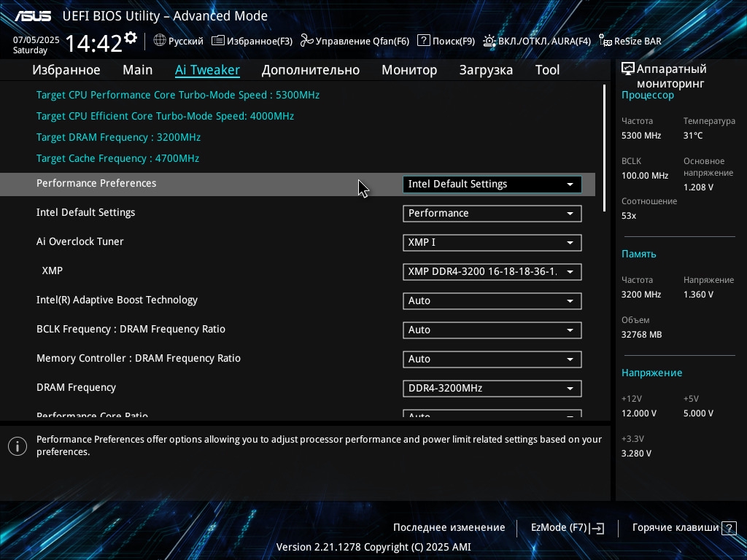Switch to the Main tab
Viewport: 747px width, 560px height.
pyautogui.click(x=137, y=70)
